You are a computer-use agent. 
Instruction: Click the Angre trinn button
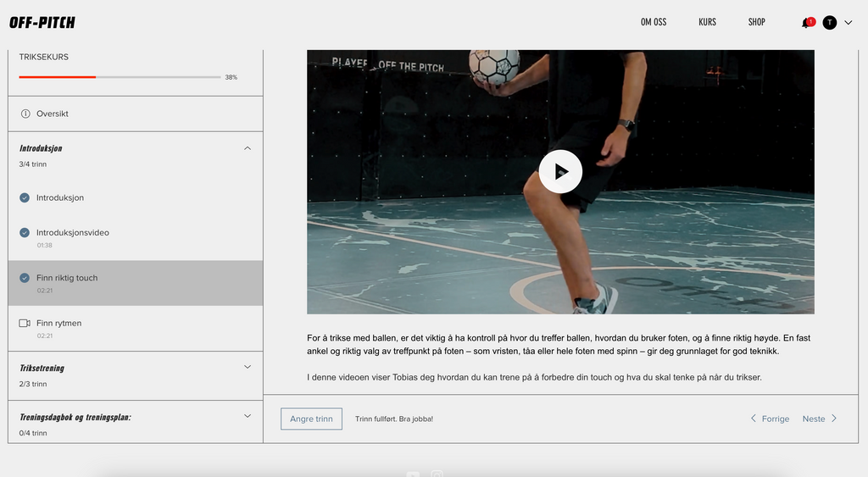tap(311, 419)
